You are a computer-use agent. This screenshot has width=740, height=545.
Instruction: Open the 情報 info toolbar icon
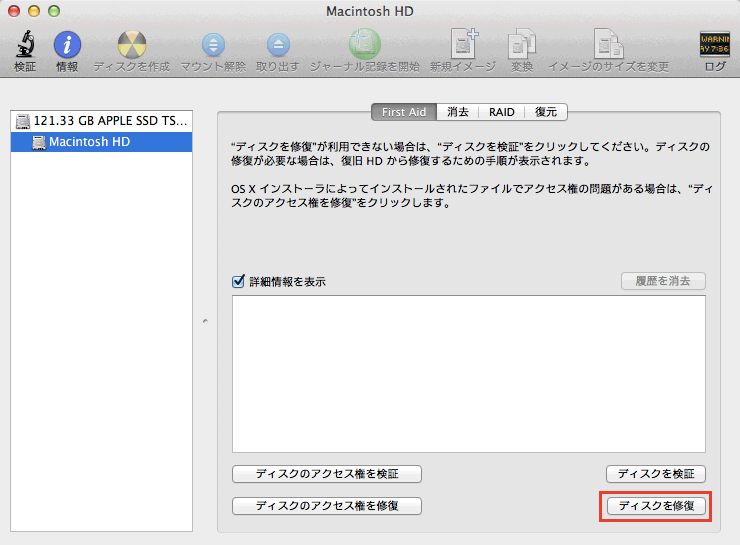point(67,45)
